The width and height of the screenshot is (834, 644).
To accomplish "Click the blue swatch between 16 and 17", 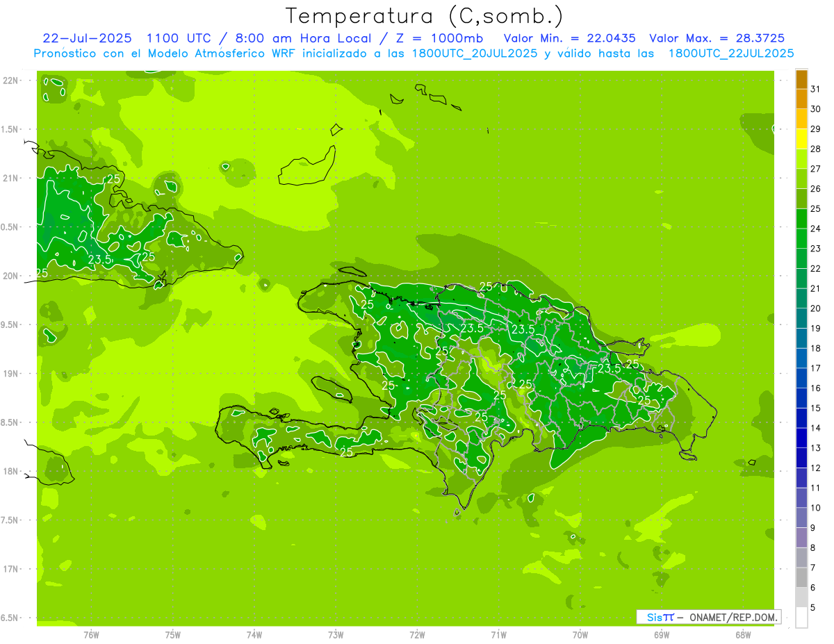I will [801, 379].
